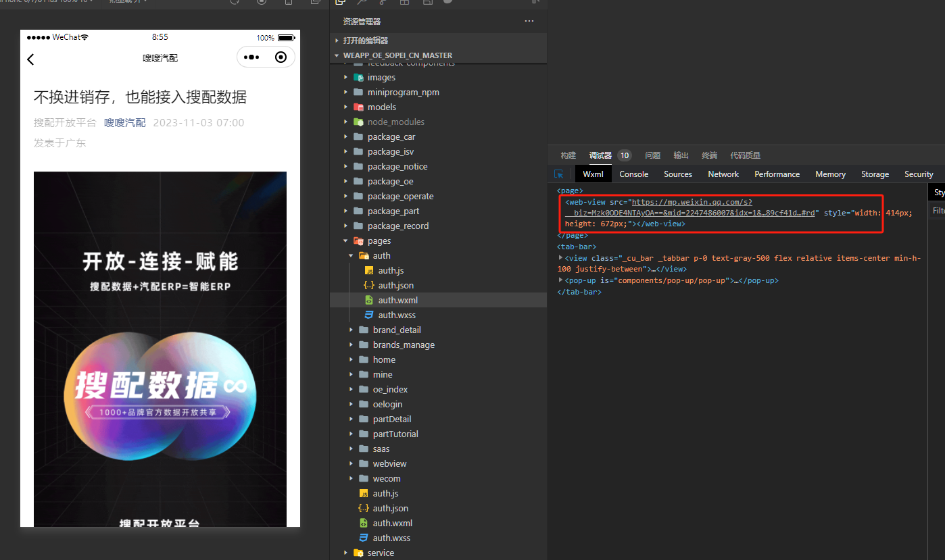Select the package_oe folder row
The image size is (945, 560).
click(x=438, y=182)
